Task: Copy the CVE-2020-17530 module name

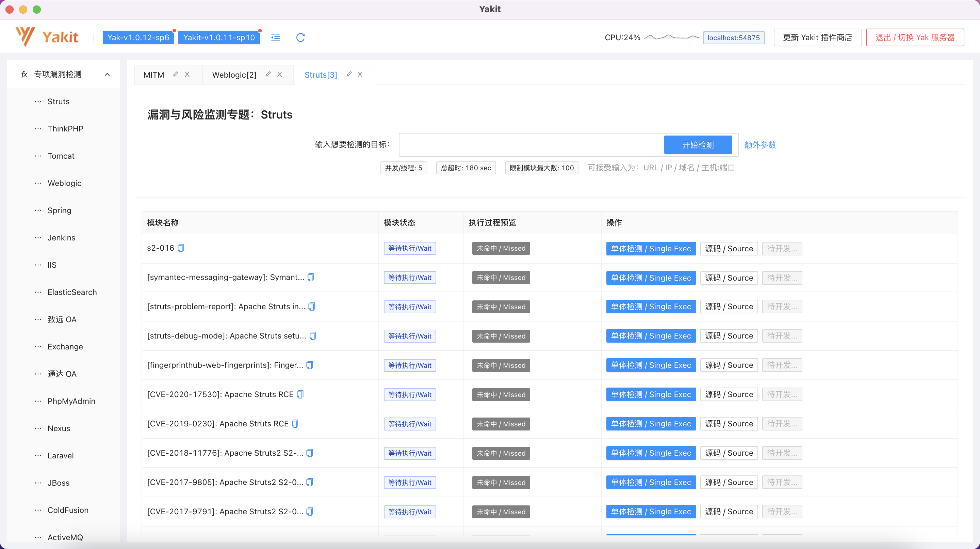Action: [x=300, y=394]
